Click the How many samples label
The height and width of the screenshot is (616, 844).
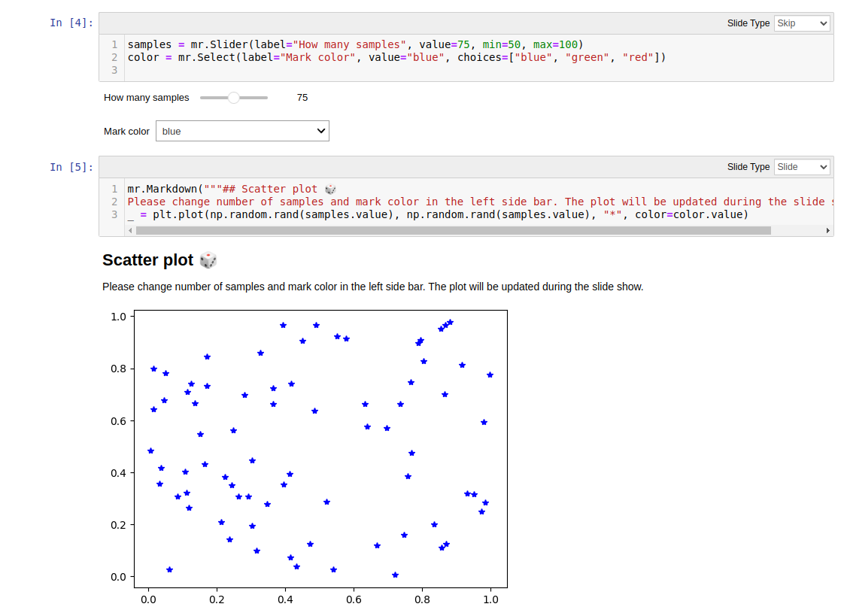tap(146, 97)
